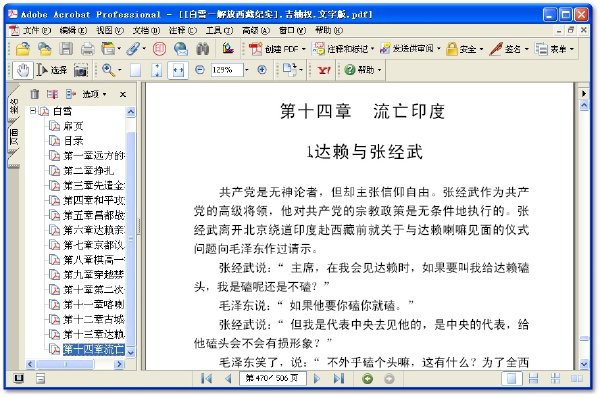Image resolution: width=600 pixels, height=397 pixels.
Task: Select highlighted bookmark 第十四章流亡
Action: 94,349
